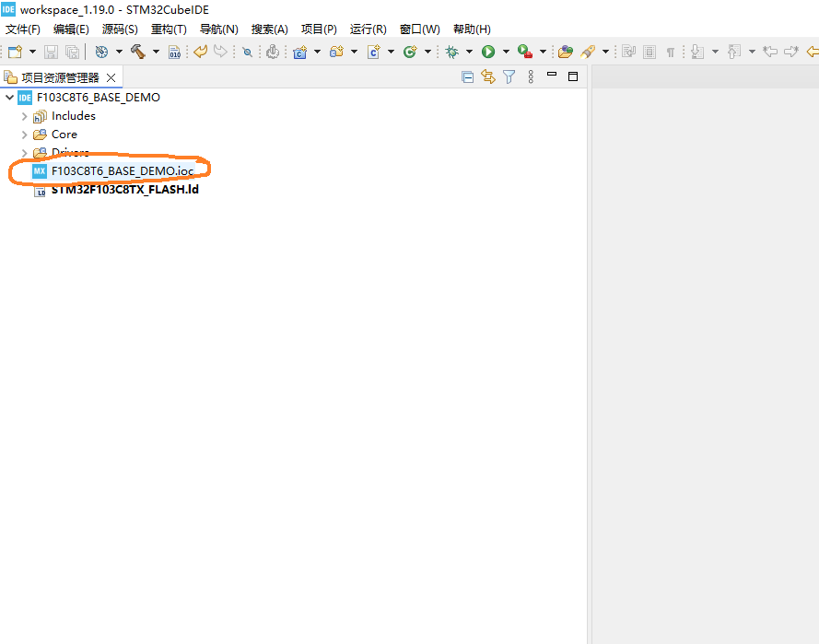The width and height of the screenshot is (819, 644).
Task: Click the green Run play icon
Action: [488, 52]
